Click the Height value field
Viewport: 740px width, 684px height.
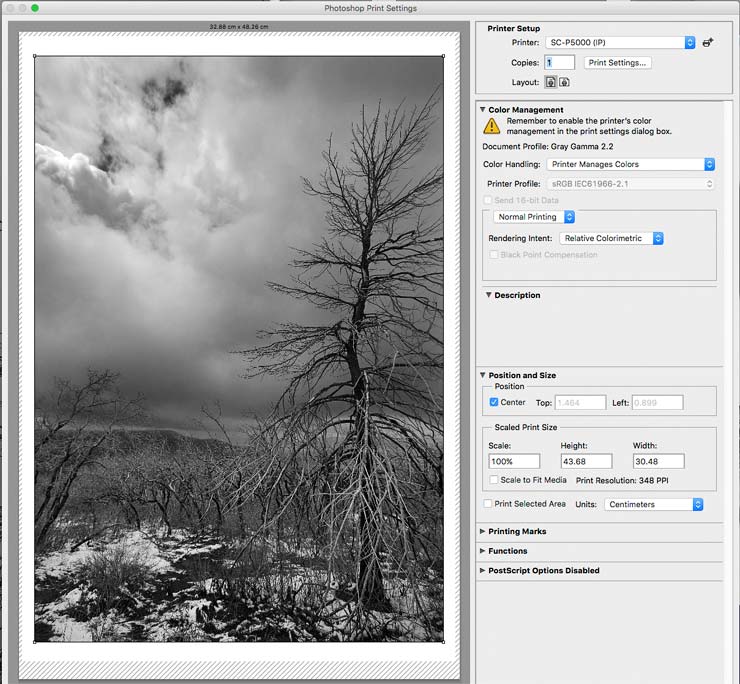586,461
